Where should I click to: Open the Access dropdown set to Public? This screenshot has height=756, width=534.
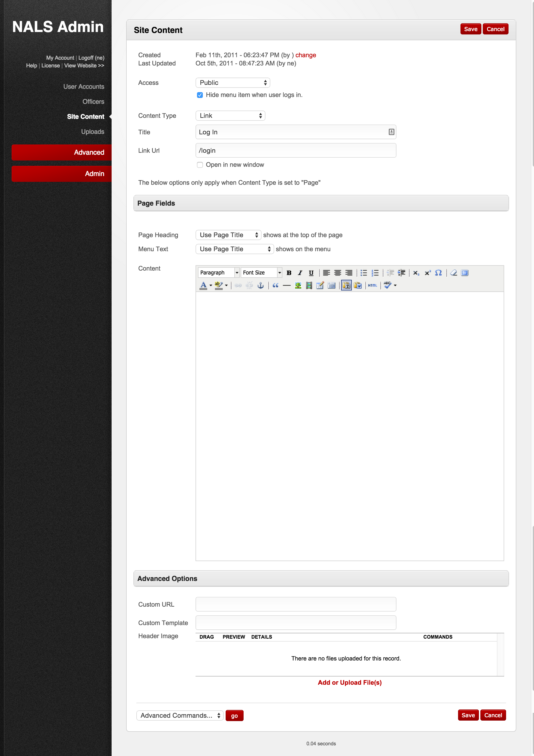coord(233,83)
